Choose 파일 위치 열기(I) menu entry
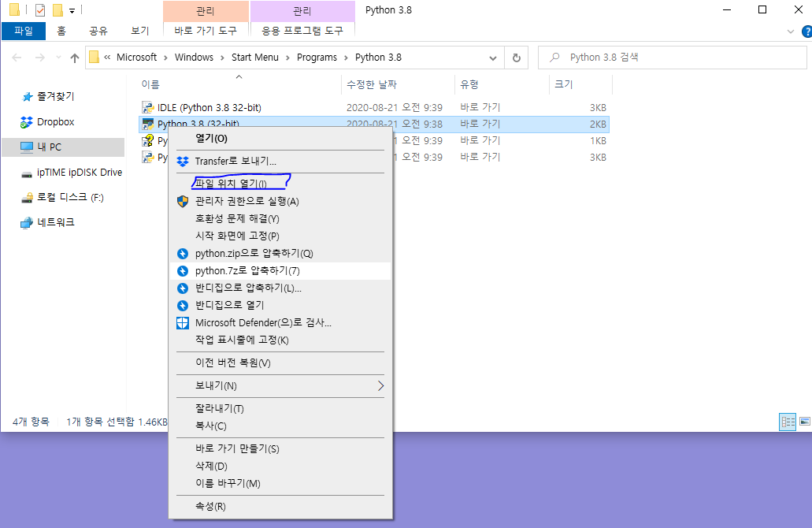Screen dimensions: 812x528 click(280, 184)
